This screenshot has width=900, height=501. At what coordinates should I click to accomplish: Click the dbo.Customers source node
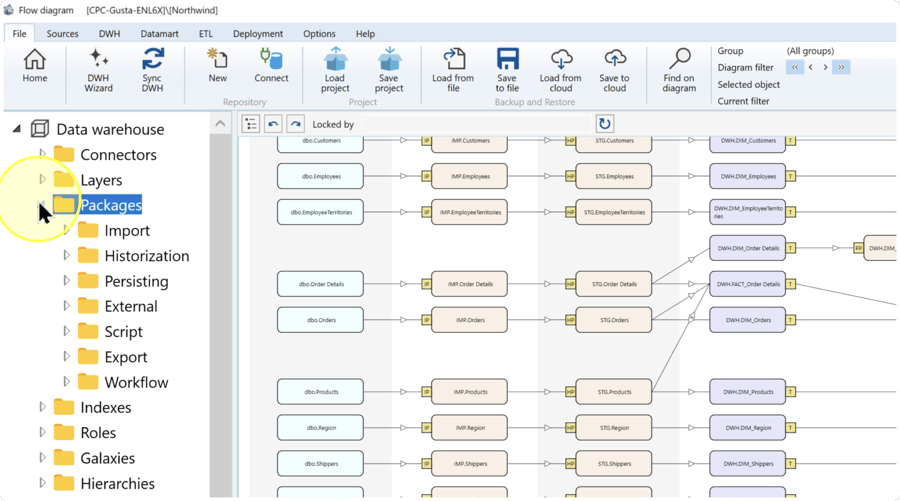coord(320,143)
